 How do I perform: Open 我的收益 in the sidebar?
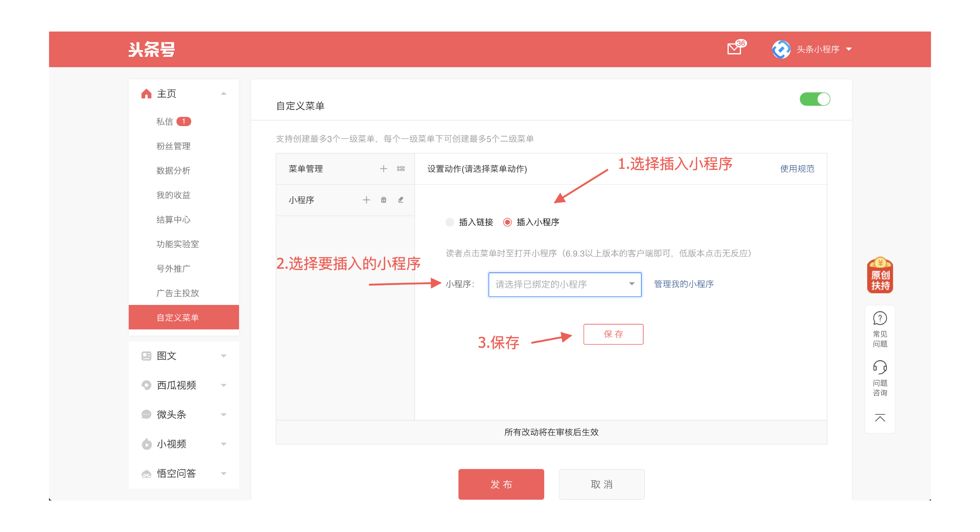click(x=173, y=195)
